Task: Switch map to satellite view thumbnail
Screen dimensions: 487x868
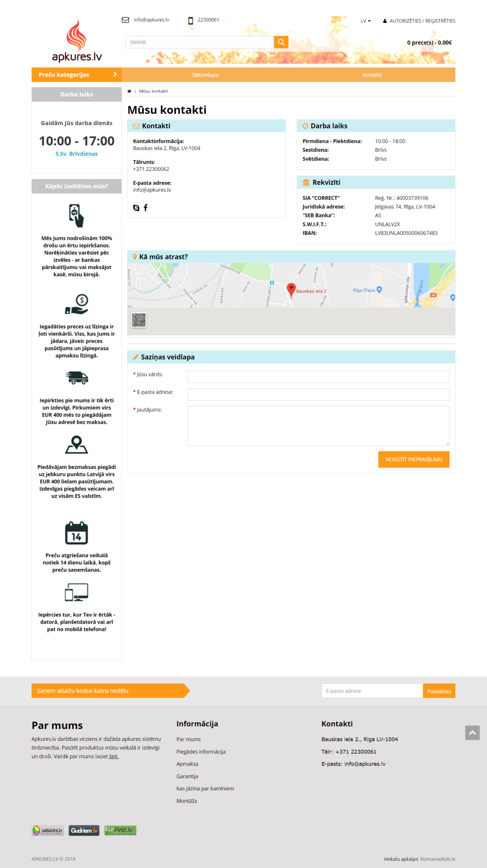Action: [x=139, y=320]
